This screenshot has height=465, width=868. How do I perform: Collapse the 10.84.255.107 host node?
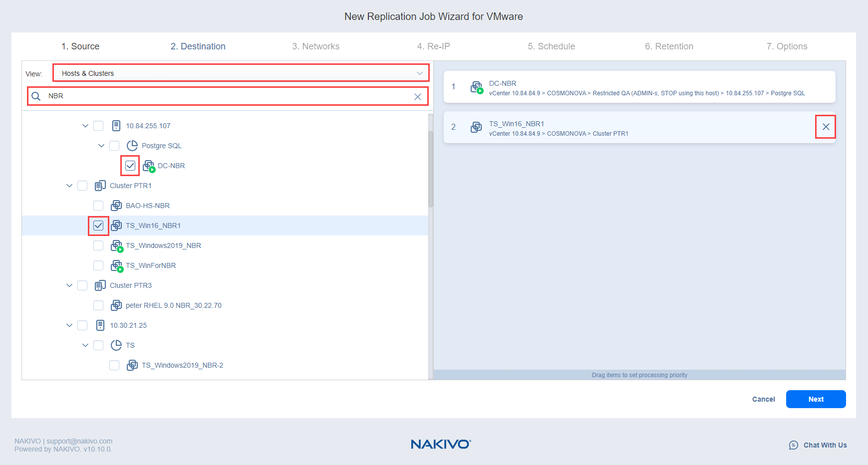(85, 126)
